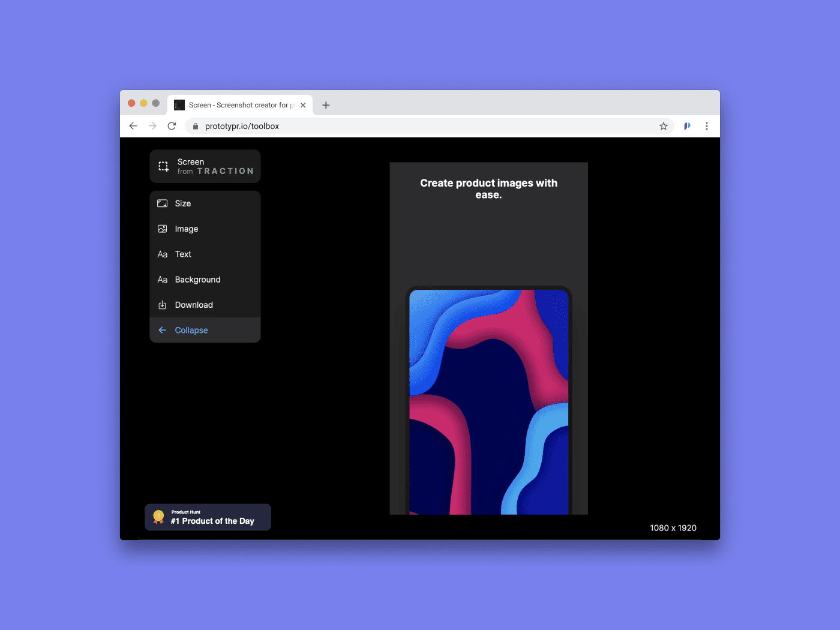Select the Size option in sidebar
The image size is (840, 630).
click(x=183, y=203)
